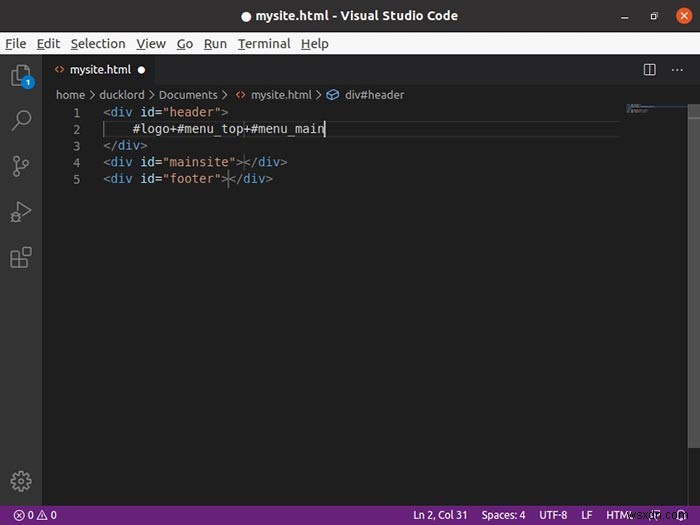The width and height of the screenshot is (700, 525).
Task: Open the Explorer view in activity bar
Action: point(21,76)
